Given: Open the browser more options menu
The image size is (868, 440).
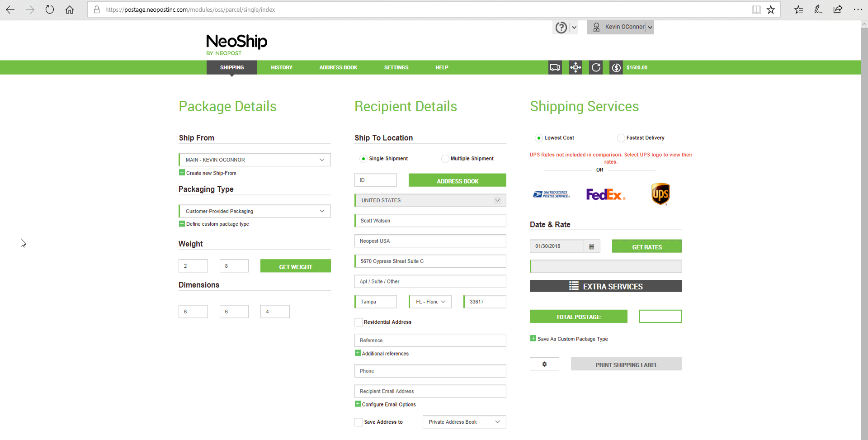Looking at the screenshot, I should (858, 9).
